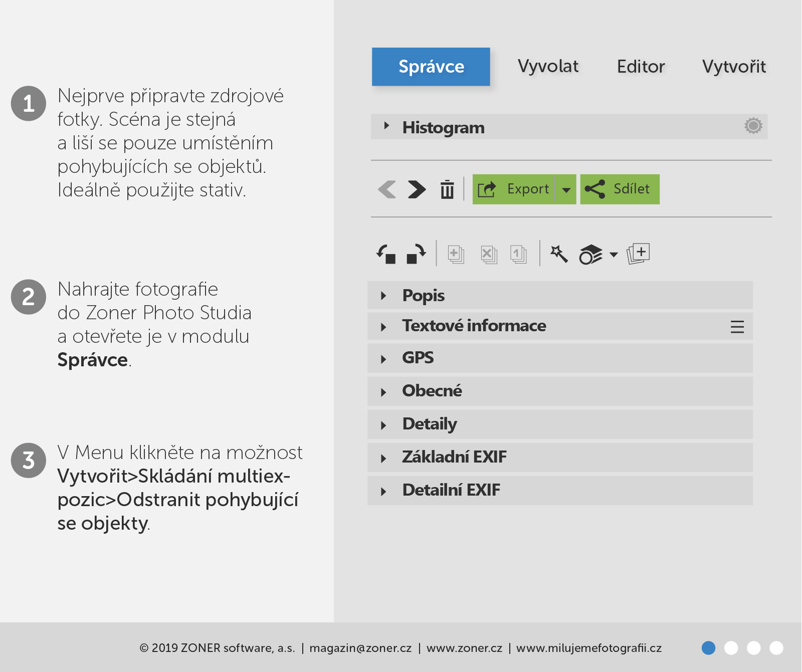Click the batch filter stack icon
The image size is (802, 672).
click(x=591, y=255)
